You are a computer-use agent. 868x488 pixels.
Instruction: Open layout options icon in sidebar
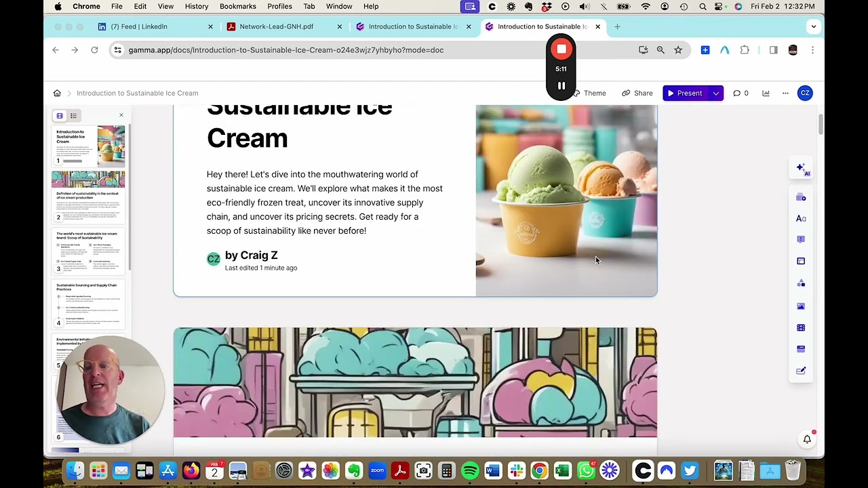(x=801, y=261)
